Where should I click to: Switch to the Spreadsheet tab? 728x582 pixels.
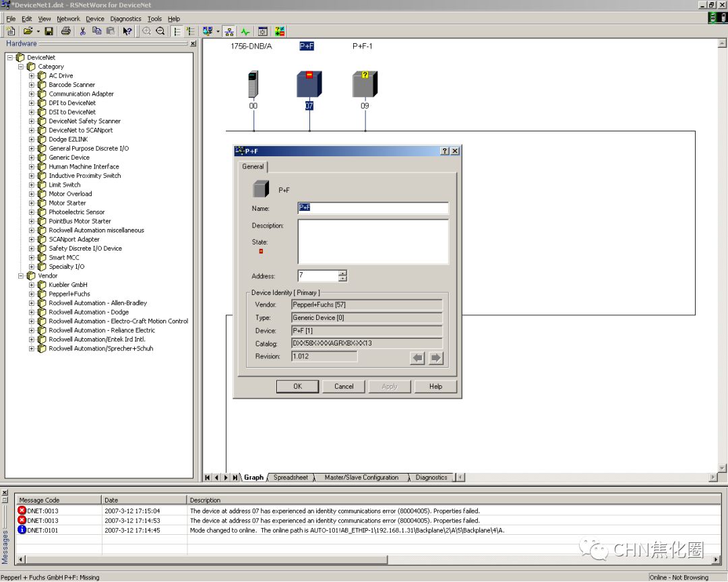291,477
